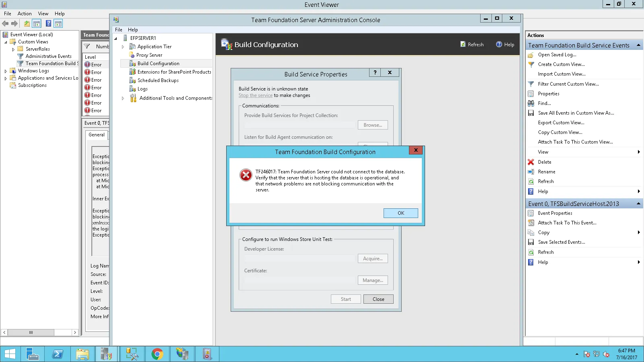Viewport: 644px width, 362px height.
Task: Open Server Manager from taskbar
Action: pos(32,354)
